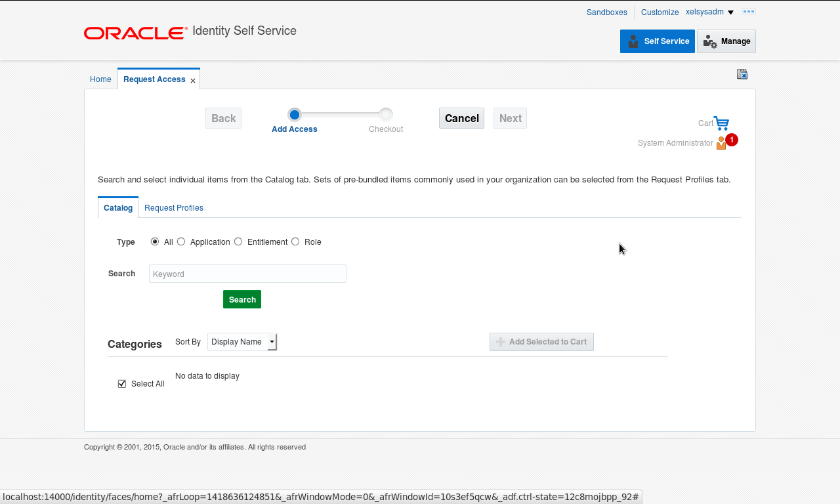This screenshot has width=840, height=504.
Task: Click the Oracle logo
Action: tap(135, 33)
